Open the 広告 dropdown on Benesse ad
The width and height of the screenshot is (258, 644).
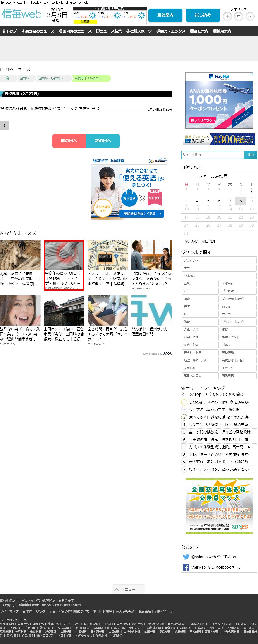coord(162,159)
